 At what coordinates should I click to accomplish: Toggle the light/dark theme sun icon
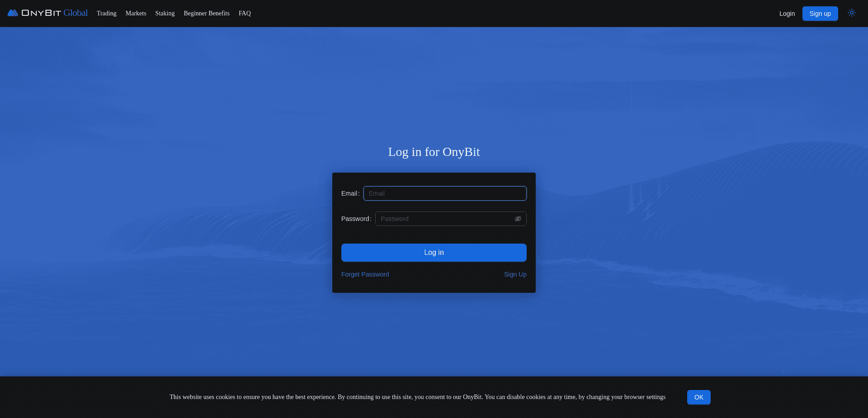point(852,13)
